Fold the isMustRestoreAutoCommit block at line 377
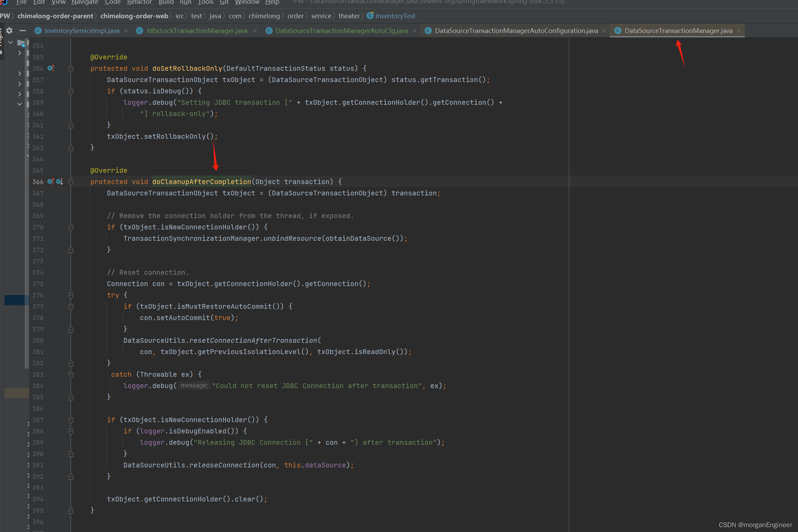This screenshot has height=532, width=798. point(71,307)
